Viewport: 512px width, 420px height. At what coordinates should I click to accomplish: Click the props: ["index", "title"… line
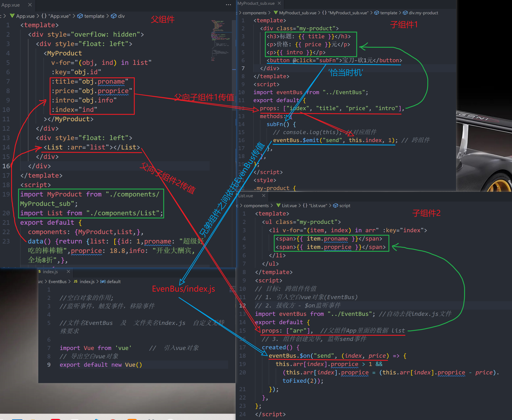pos(332,108)
